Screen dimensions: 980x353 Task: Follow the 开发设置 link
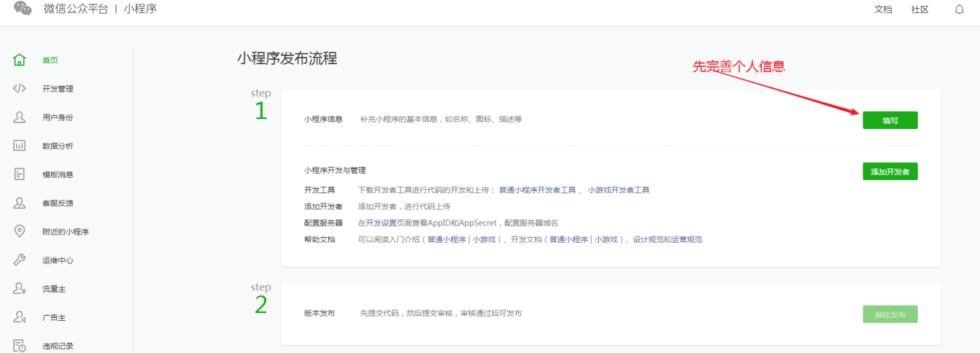pos(381,222)
